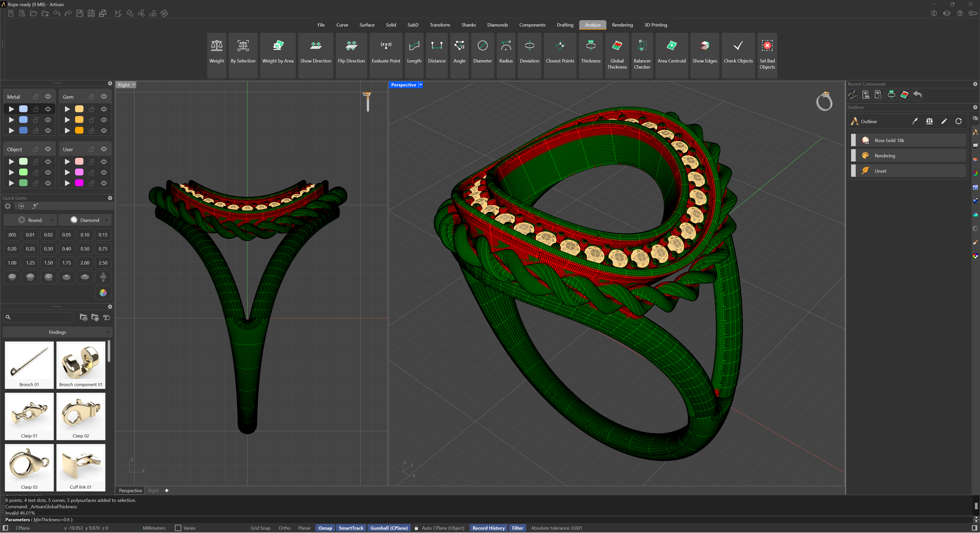Open Balancer Checker tool
Screen dimensions: 980x533
click(642, 56)
